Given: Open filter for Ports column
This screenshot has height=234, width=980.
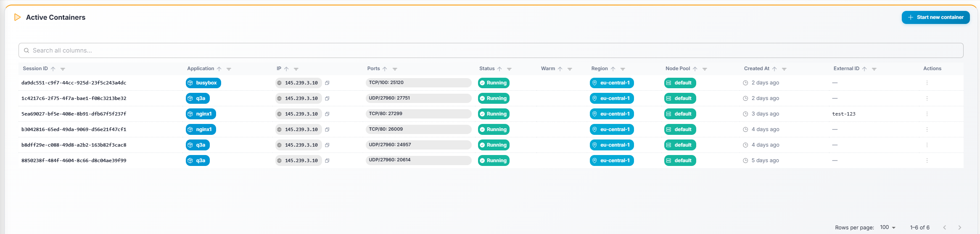Looking at the screenshot, I should click(x=395, y=69).
